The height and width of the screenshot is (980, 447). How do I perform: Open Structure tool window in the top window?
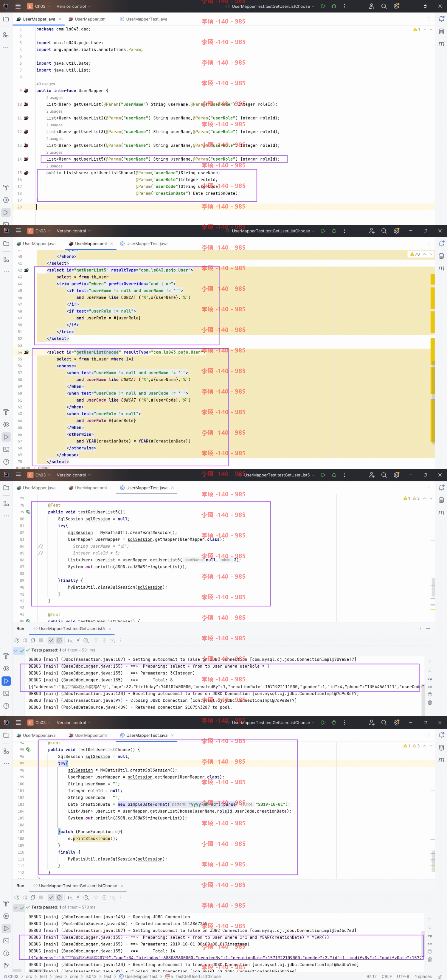click(6, 35)
